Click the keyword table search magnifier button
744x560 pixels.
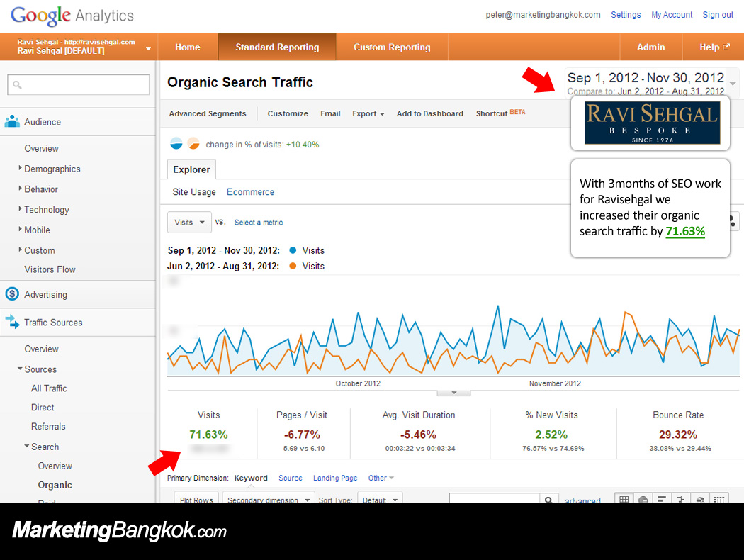tap(548, 499)
